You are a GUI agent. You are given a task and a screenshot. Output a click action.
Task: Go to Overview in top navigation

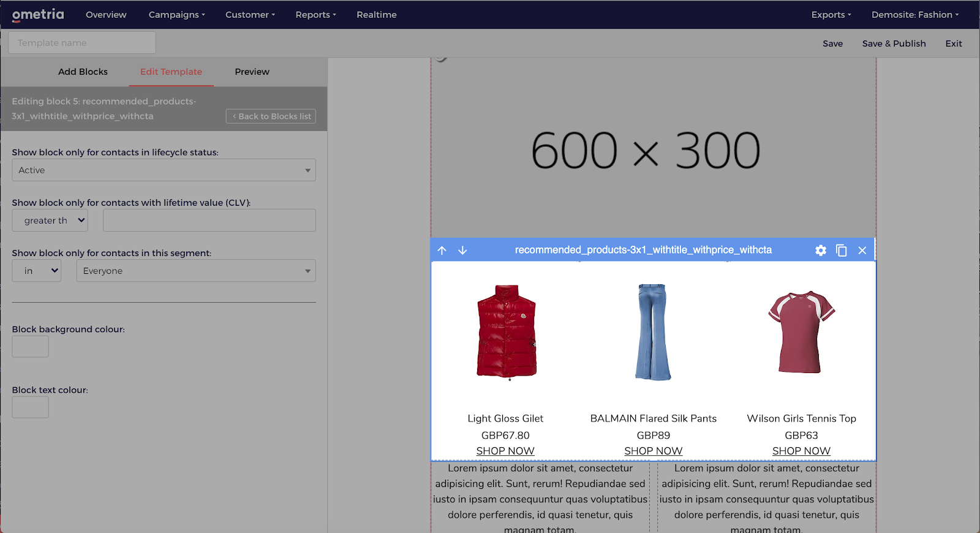pyautogui.click(x=106, y=15)
